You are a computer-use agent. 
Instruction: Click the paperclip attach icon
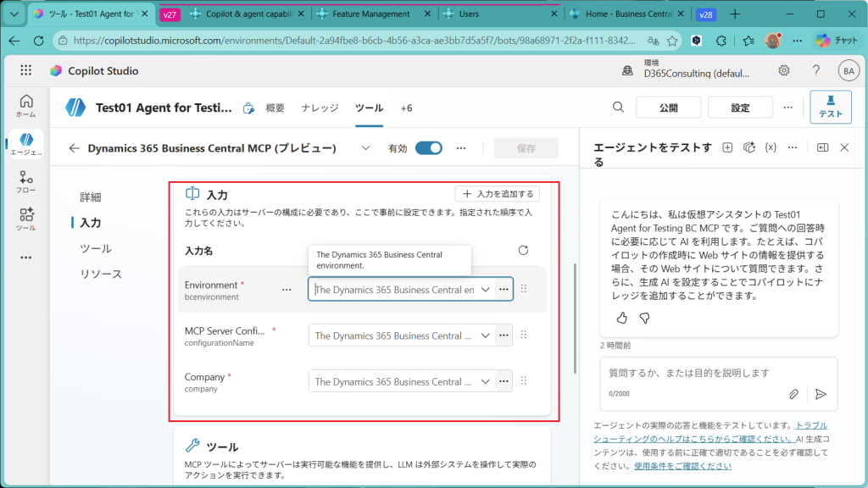[794, 394]
